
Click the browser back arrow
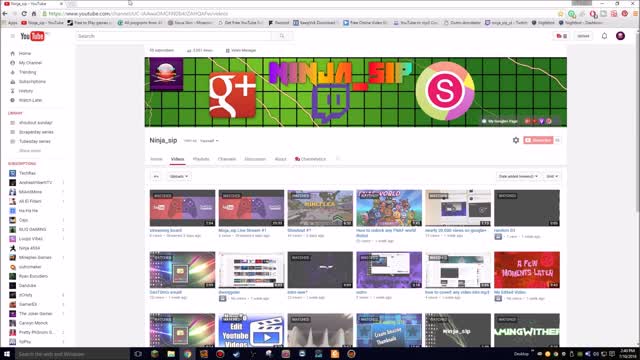[x=5, y=13]
